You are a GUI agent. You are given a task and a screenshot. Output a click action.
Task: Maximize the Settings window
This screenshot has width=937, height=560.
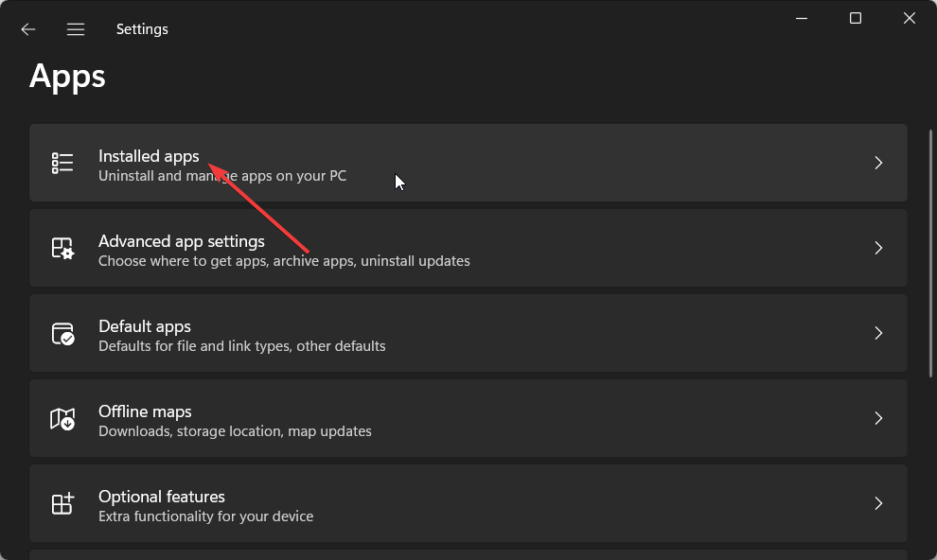click(856, 19)
